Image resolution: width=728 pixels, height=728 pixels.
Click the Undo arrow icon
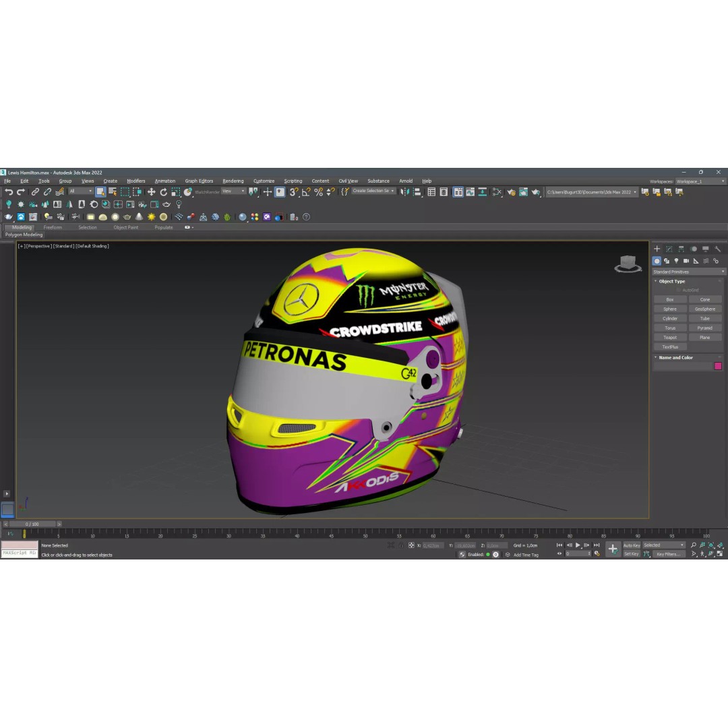pos(8,191)
